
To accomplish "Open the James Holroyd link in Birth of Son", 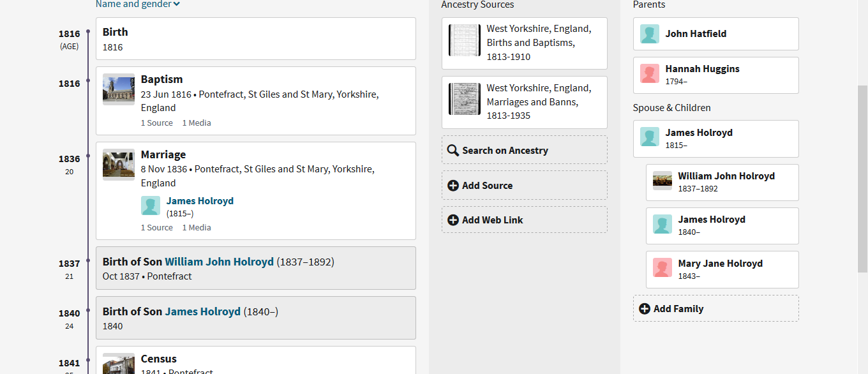I will pos(203,311).
